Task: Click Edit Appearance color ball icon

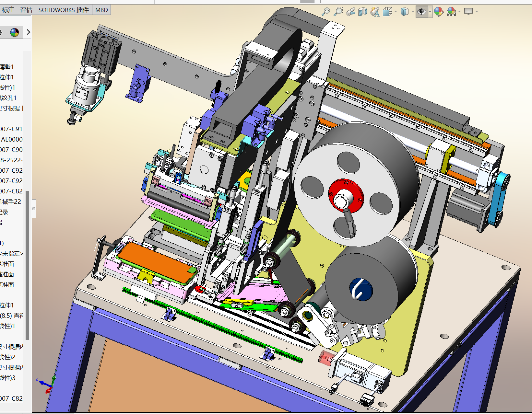Action: pos(439,12)
